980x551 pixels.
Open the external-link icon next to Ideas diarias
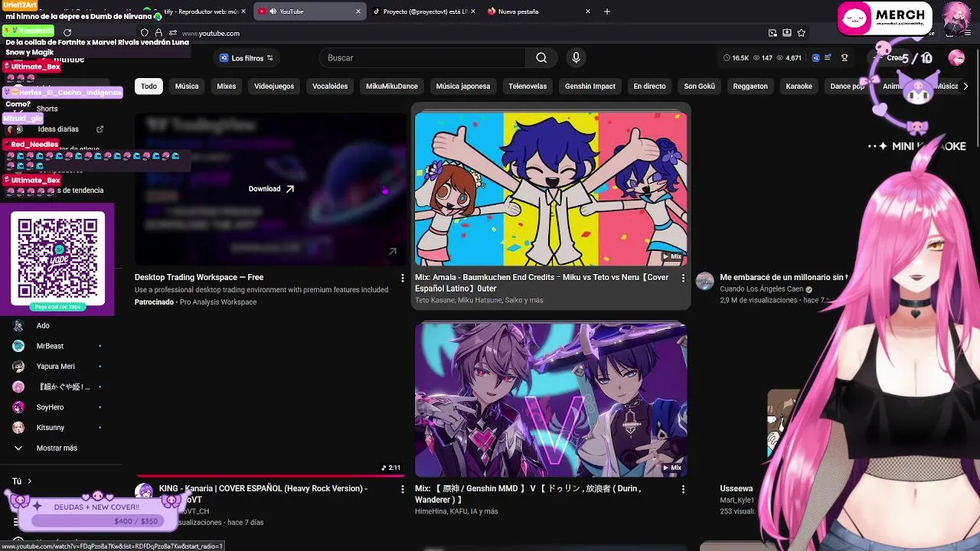point(100,129)
